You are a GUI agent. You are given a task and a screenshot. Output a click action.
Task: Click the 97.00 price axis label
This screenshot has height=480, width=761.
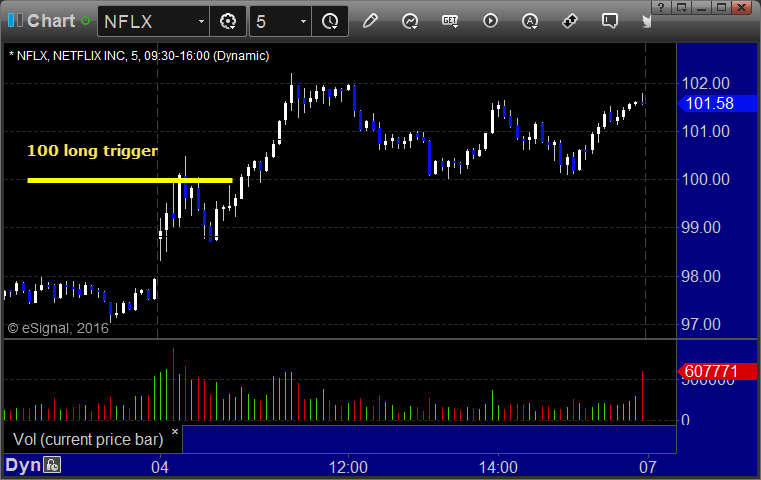point(701,324)
